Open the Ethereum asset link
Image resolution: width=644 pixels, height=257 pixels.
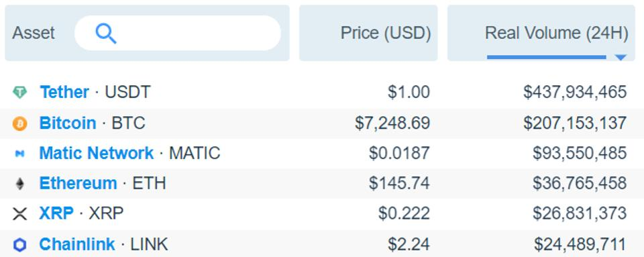[78, 183]
